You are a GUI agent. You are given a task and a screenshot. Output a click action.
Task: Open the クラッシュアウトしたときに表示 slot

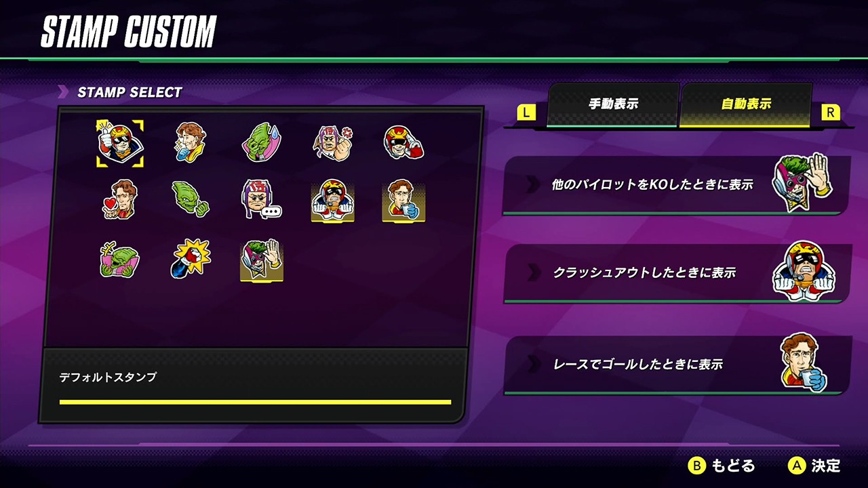coord(676,272)
